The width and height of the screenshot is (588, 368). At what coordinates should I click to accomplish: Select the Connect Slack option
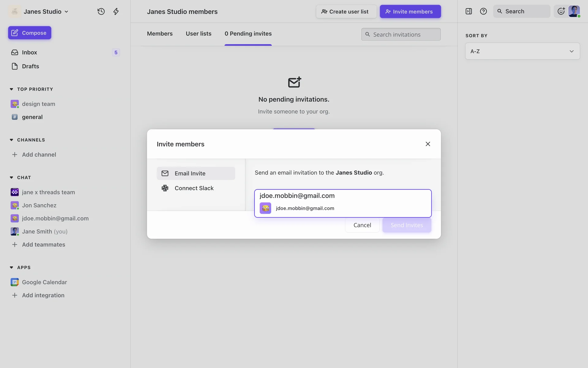pos(194,188)
